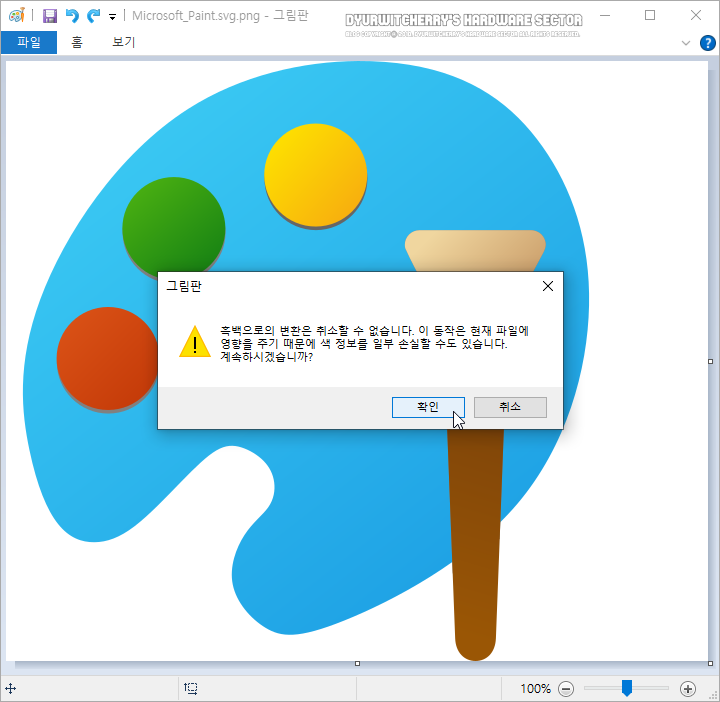
Task: Click the cursor position icon in status bar
Action: (x=11, y=688)
